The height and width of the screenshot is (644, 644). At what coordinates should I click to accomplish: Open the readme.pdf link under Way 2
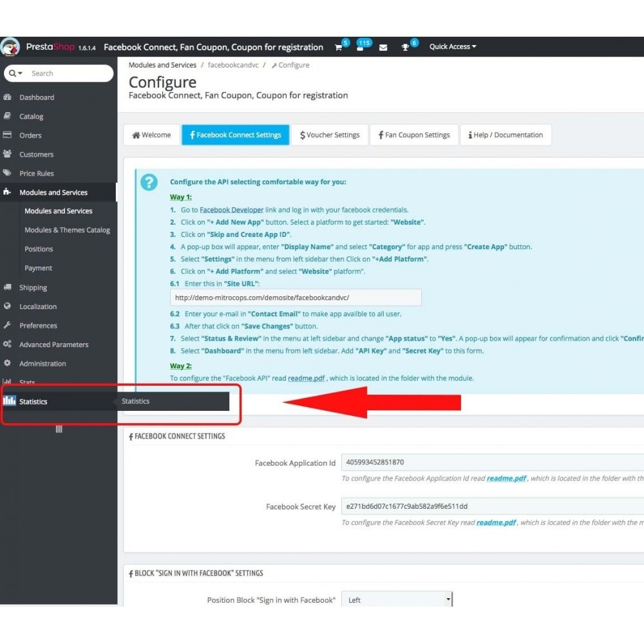click(x=306, y=378)
